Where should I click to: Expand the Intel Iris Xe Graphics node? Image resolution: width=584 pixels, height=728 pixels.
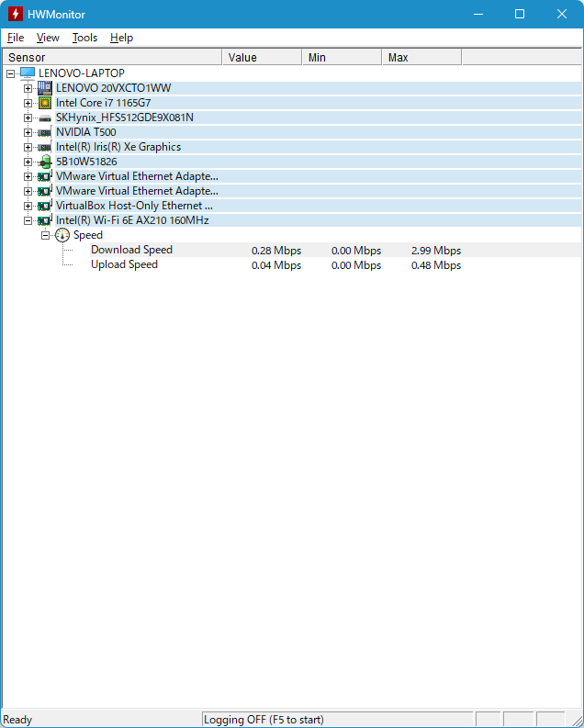(28, 147)
